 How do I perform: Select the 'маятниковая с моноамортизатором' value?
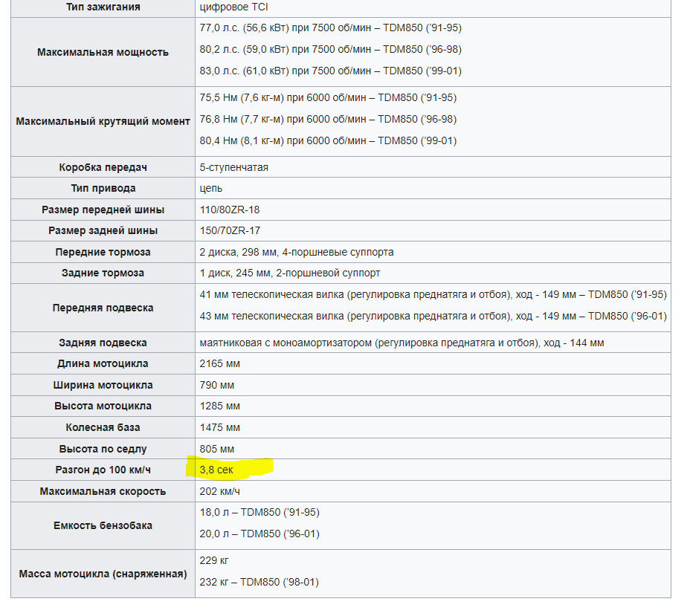402,343
